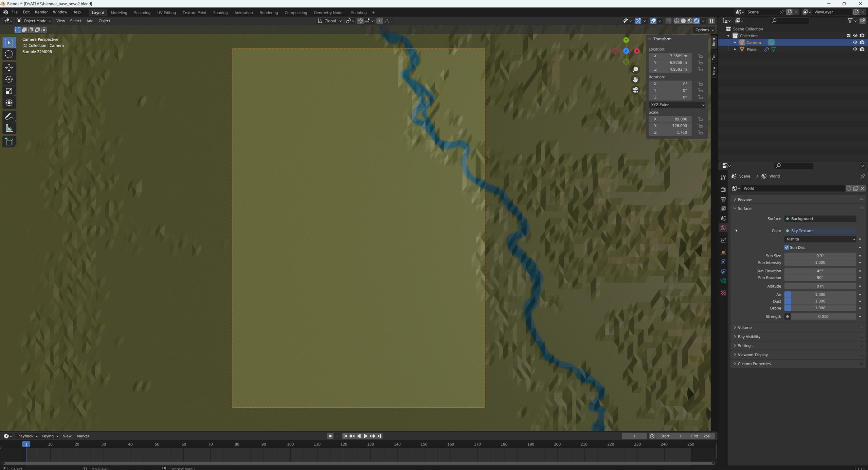Toggle snapping magnet icon in header
The height and width of the screenshot is (470, 868).
pyautogui.click(x=360, y=21)
